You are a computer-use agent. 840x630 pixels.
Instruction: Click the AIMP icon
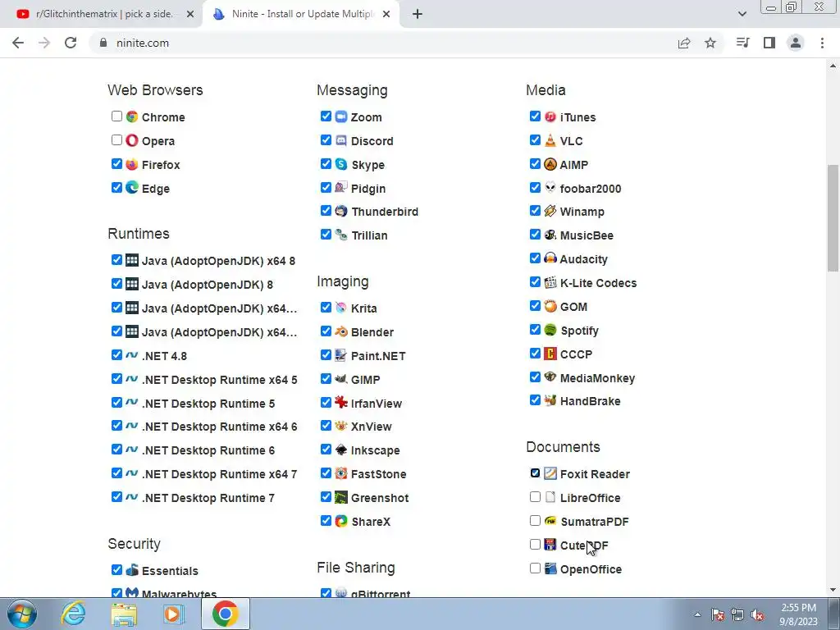(x=550, y=164)
